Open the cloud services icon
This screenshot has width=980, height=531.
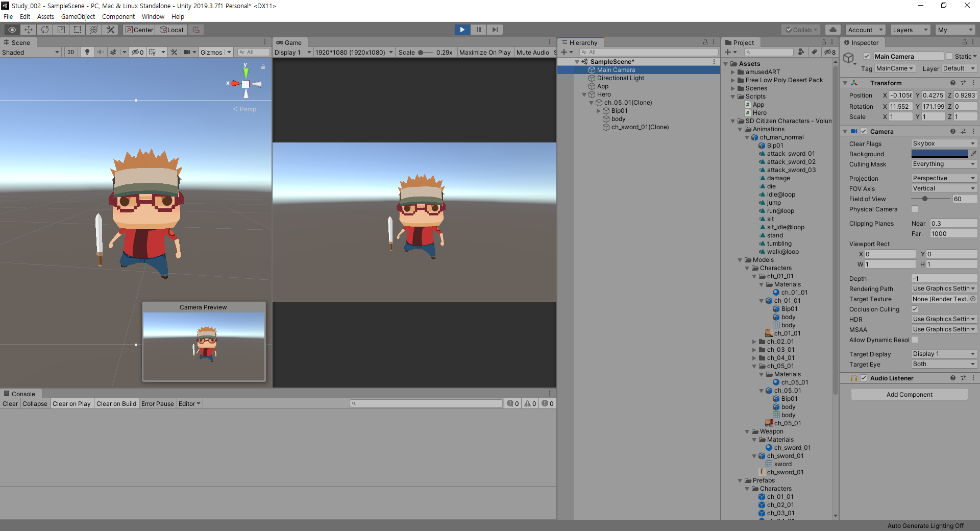[833, 30]
